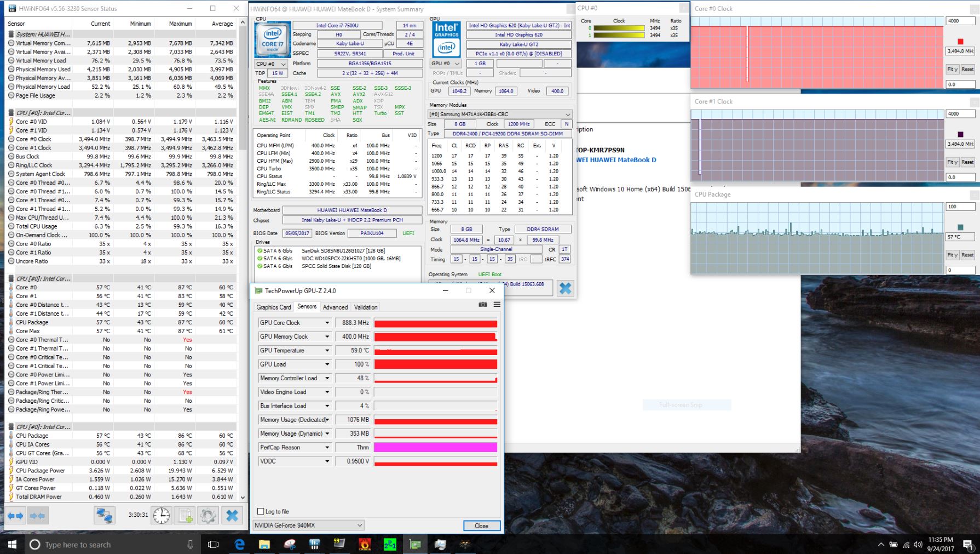Click the Intel Core i7 logo in System Summary
Viewport: 980px width, 554px height.
click(x=273, y=40)
